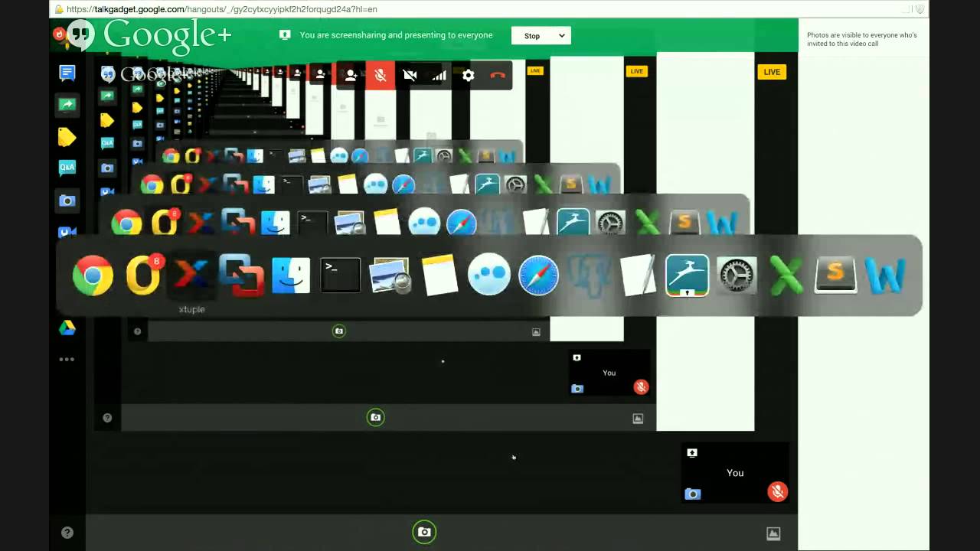Viewport: 980px width, 551px height.
Task: Click the green-ringed capture photo button at bottom
Action: point(424,532)
